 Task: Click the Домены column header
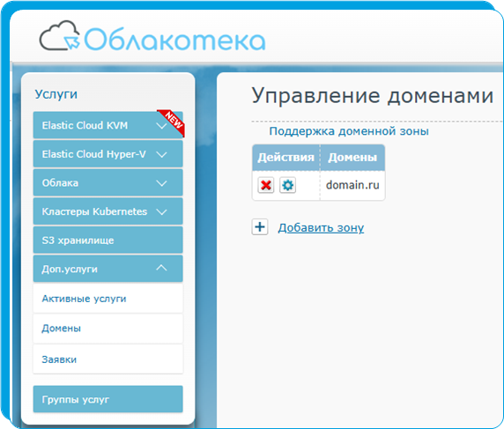point(352,158)
